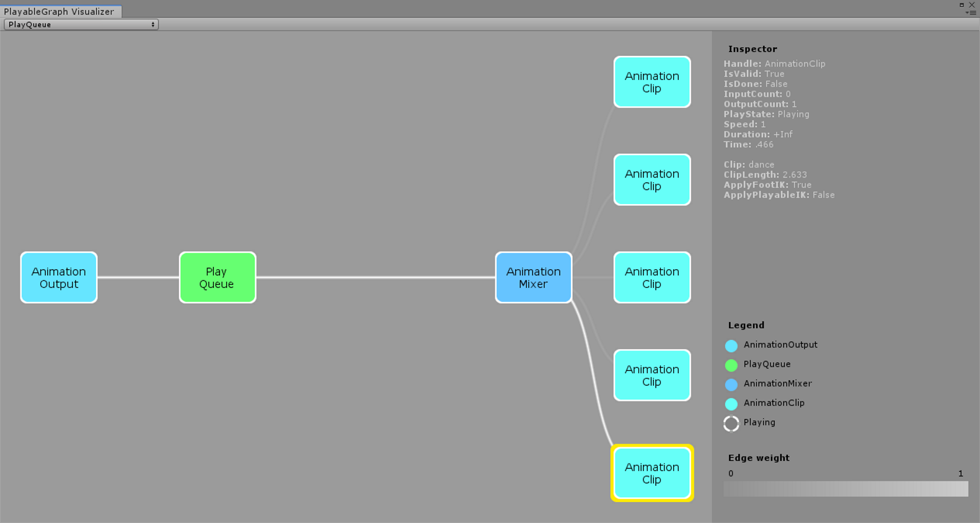The image size is (980, 523).
Task: Click the AnimationMixer legend blue circle
Action: pyautogui.click(x=731, y=384)
